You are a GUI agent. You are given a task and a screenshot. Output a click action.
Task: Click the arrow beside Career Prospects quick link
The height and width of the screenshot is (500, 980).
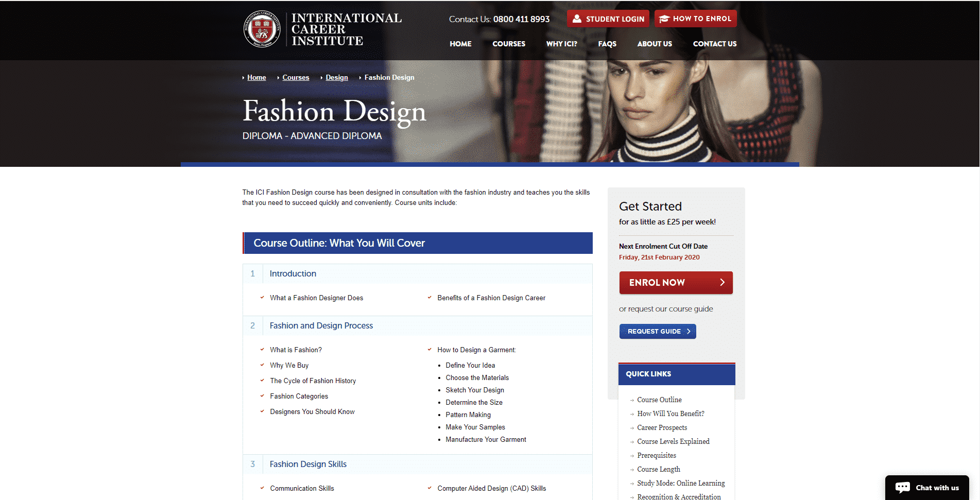(632, 428)
